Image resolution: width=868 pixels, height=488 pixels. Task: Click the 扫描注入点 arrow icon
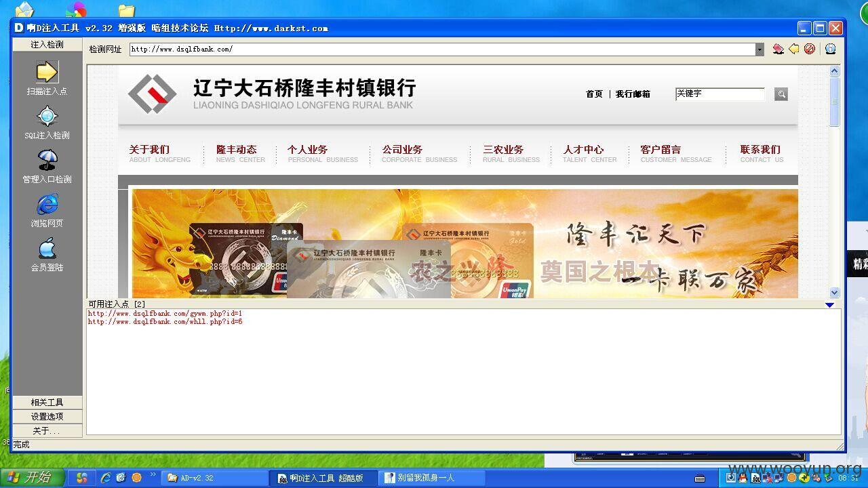47,71
